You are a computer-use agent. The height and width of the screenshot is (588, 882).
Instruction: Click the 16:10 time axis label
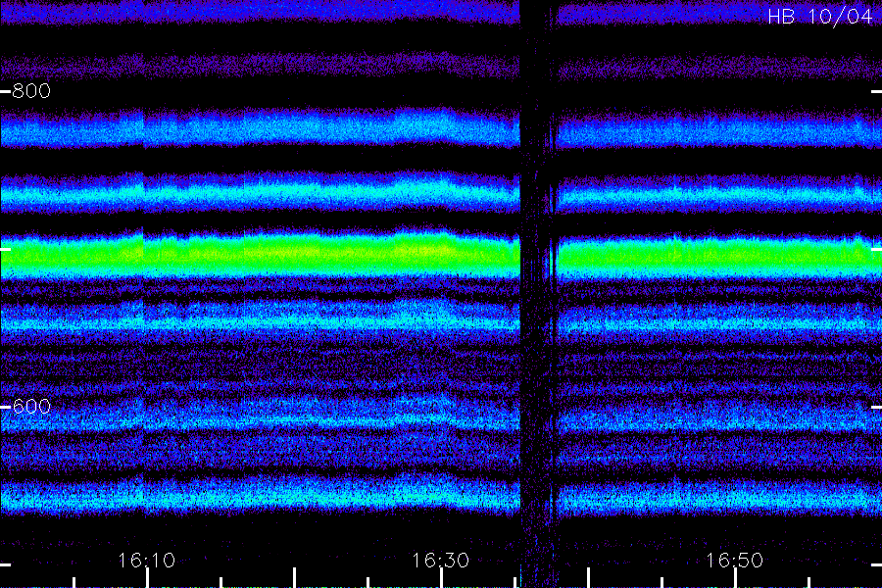point(147,561)
